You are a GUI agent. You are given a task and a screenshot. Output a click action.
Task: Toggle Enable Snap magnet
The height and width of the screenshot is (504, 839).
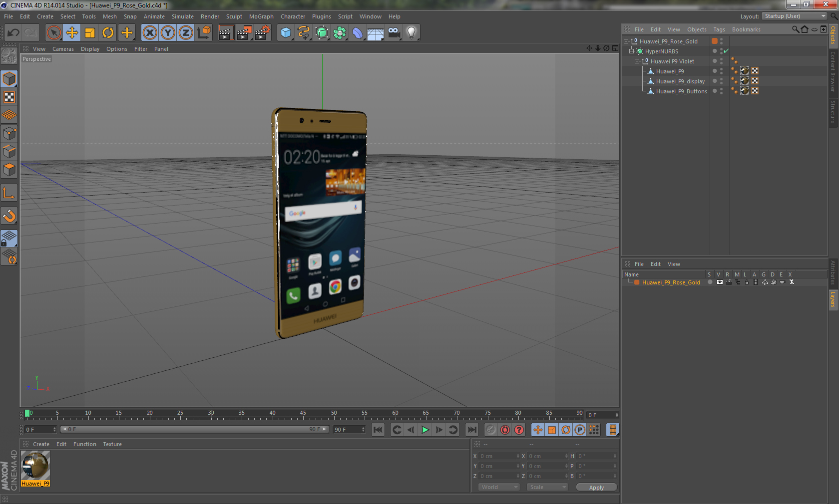pyautogui.click(x=9, y=216)
